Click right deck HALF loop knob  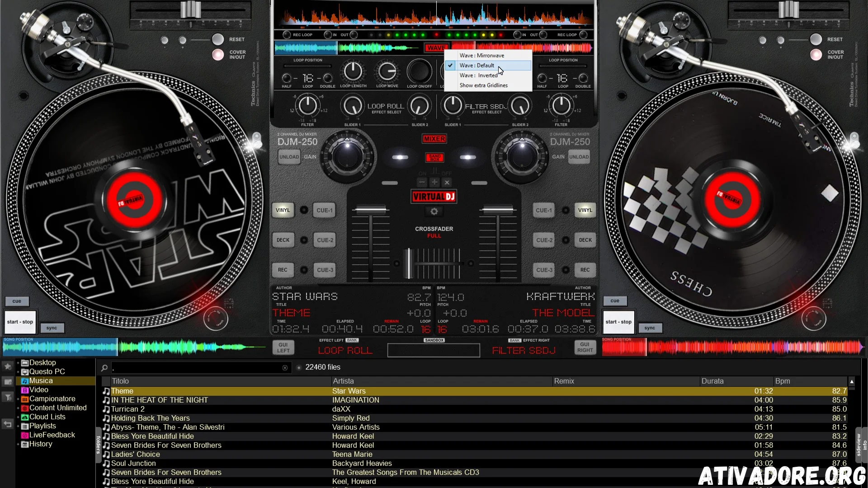[542, 78]
